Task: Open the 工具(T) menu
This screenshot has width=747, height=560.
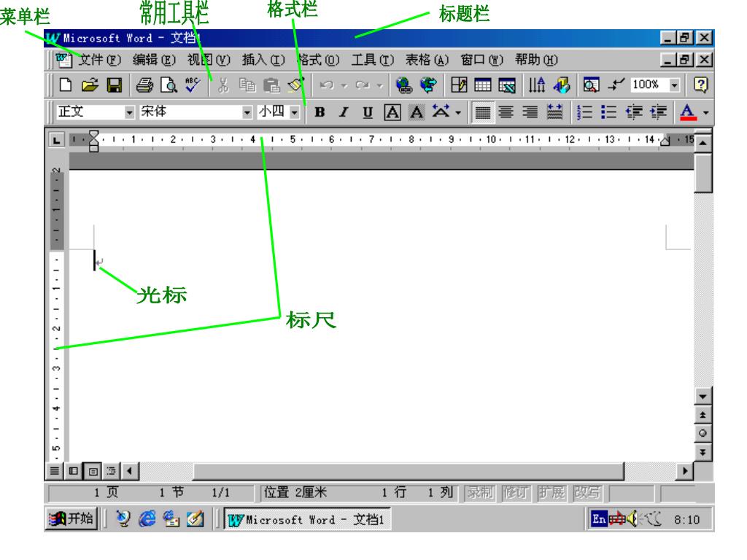Action: 373,60
